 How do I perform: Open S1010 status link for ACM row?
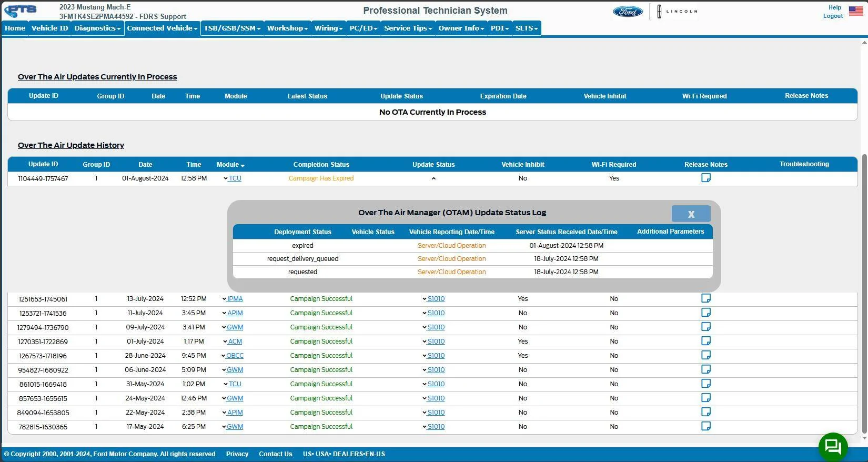436,342
